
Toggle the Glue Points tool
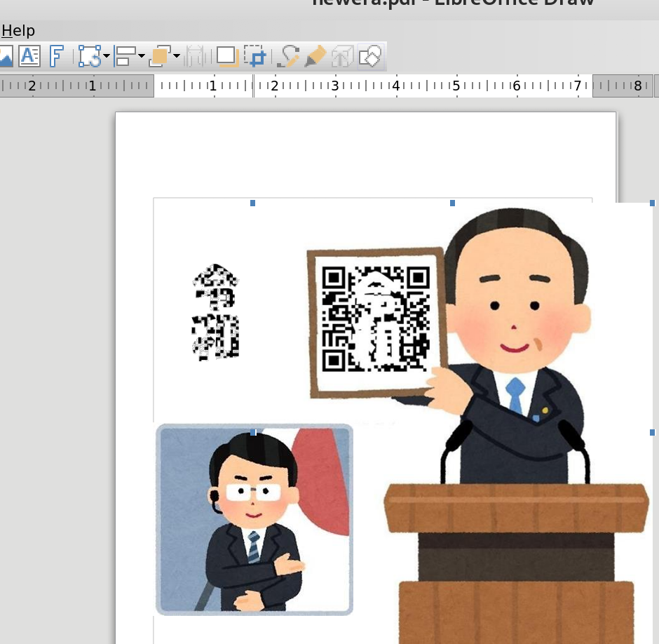315,56
